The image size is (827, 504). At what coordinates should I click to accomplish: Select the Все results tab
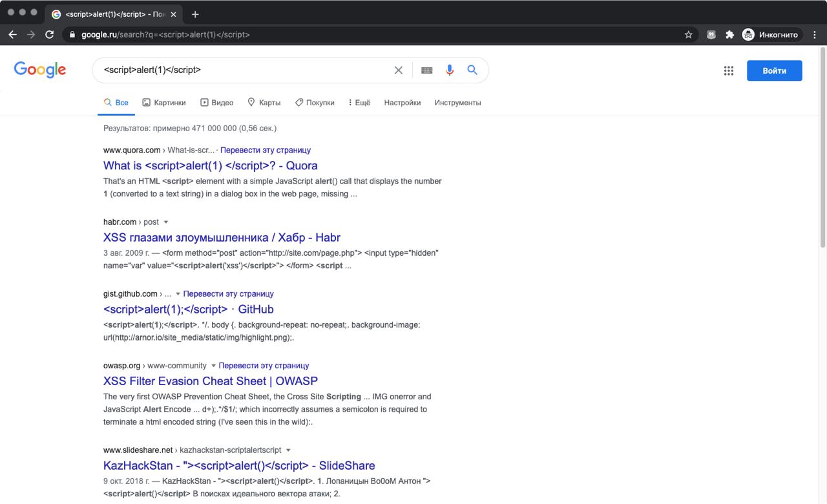click(116, 103)
